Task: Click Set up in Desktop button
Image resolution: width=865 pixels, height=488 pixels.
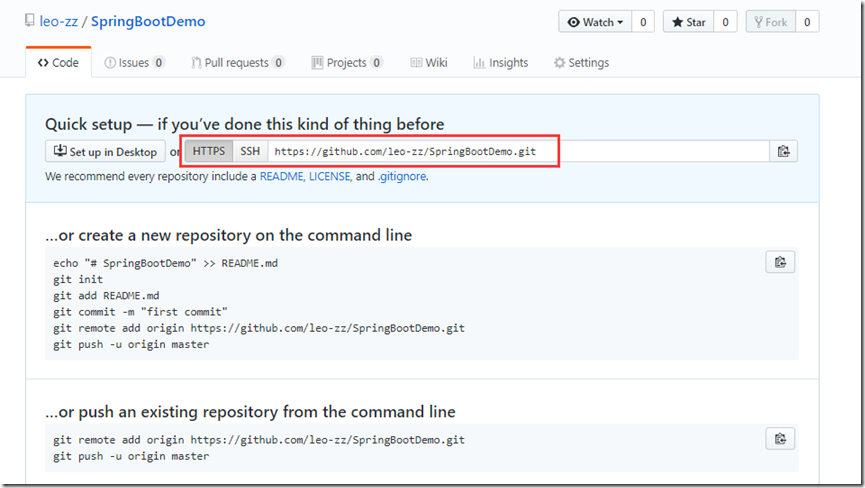Action: [x=105, y=152]
